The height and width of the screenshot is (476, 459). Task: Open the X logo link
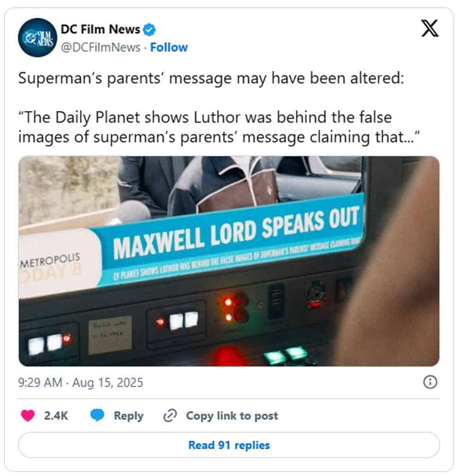pyautogui.click(x=430, y=28)
